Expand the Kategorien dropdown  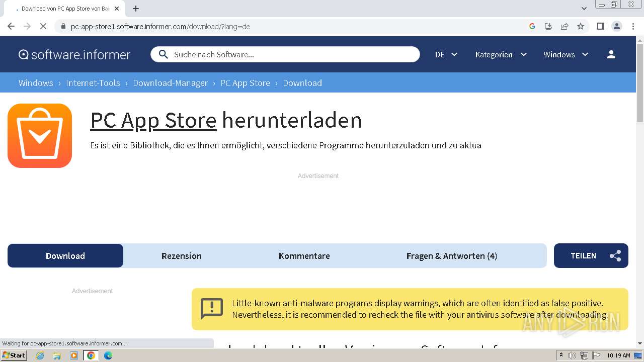pyautogui.click(x=501, y=54)
